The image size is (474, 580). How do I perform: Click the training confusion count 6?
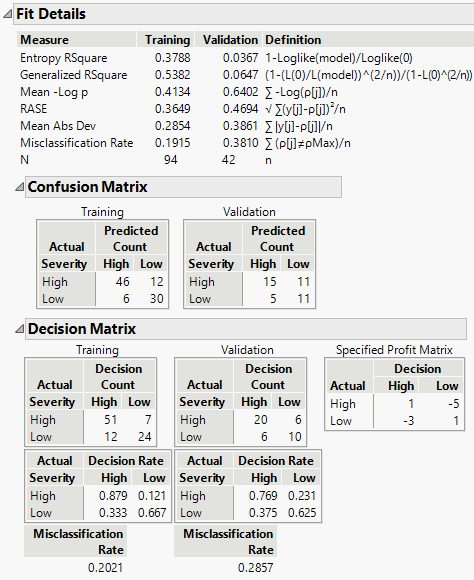click(126, 299)
